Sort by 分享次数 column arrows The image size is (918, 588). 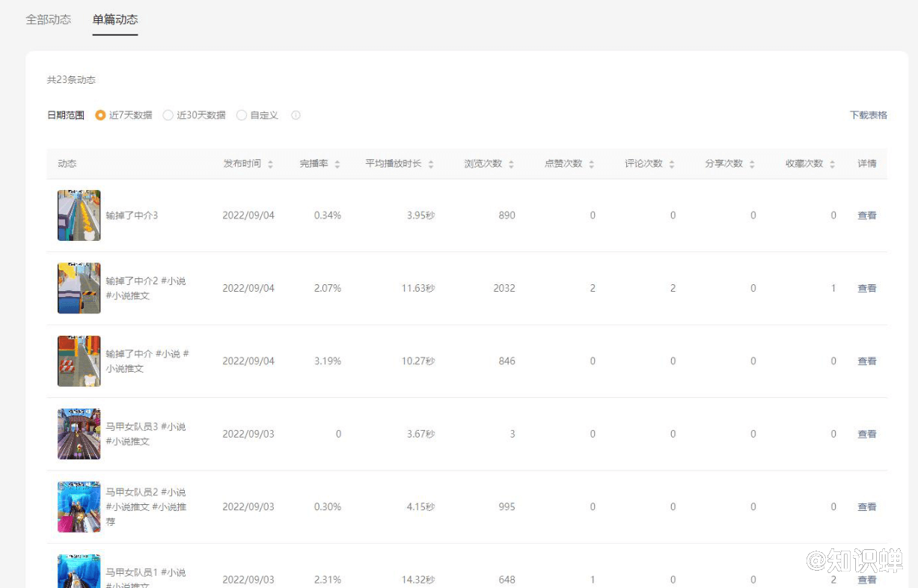coord(752,164)
